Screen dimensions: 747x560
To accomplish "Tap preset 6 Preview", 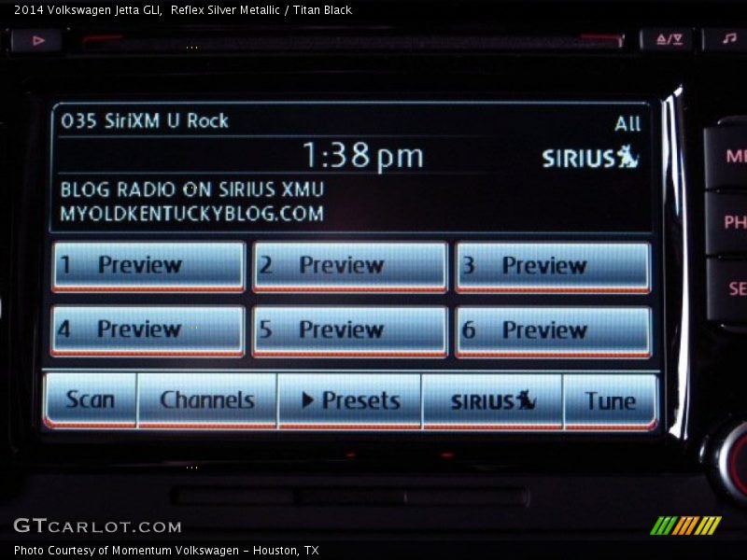I will [x=553, y=330].
